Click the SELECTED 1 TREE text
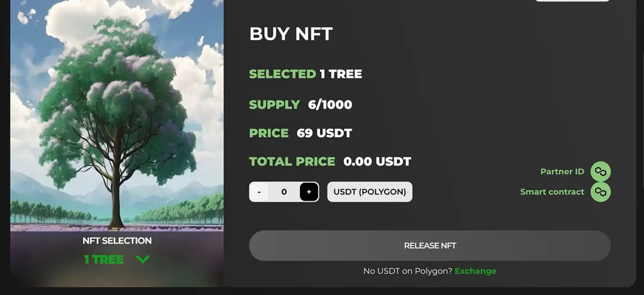This screenshot has height=295, width=644. click(x=305, y=74)
